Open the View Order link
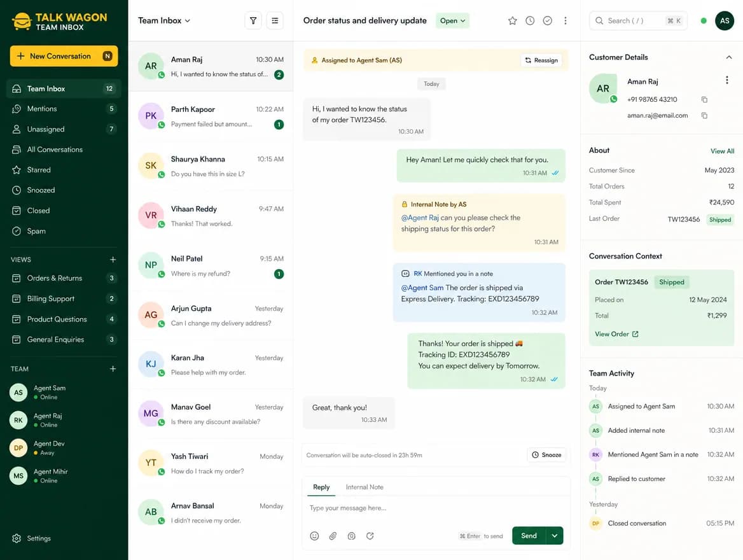743x560 pixels. tap(616, 334)
